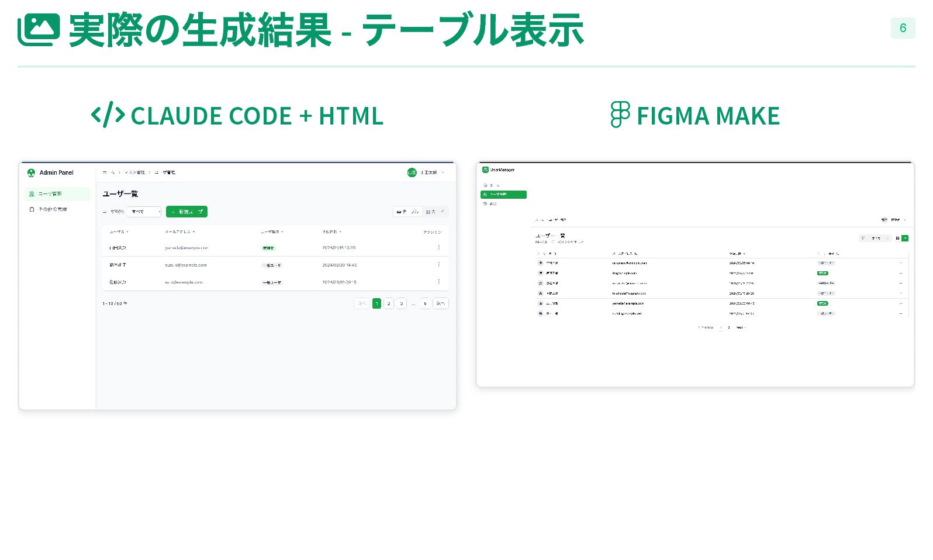The height and width of the screenshot is (560, 933).
Task: Switch to table view toggle in Admin Panel
Action: 407,212
